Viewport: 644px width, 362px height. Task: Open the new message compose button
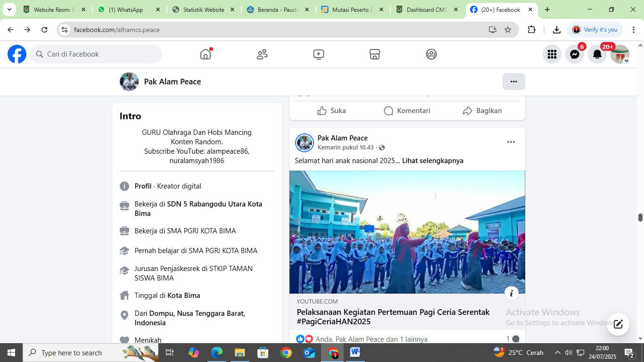pyautogui.click(x=618, y=324)
